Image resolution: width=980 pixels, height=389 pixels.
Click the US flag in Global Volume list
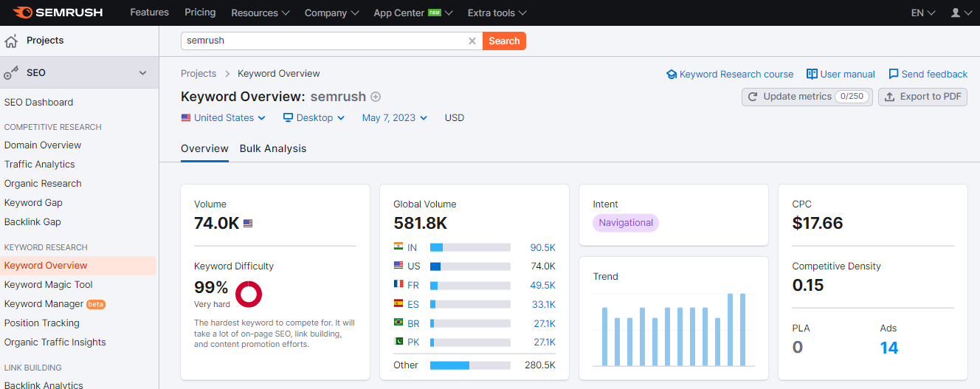point(398,266)
